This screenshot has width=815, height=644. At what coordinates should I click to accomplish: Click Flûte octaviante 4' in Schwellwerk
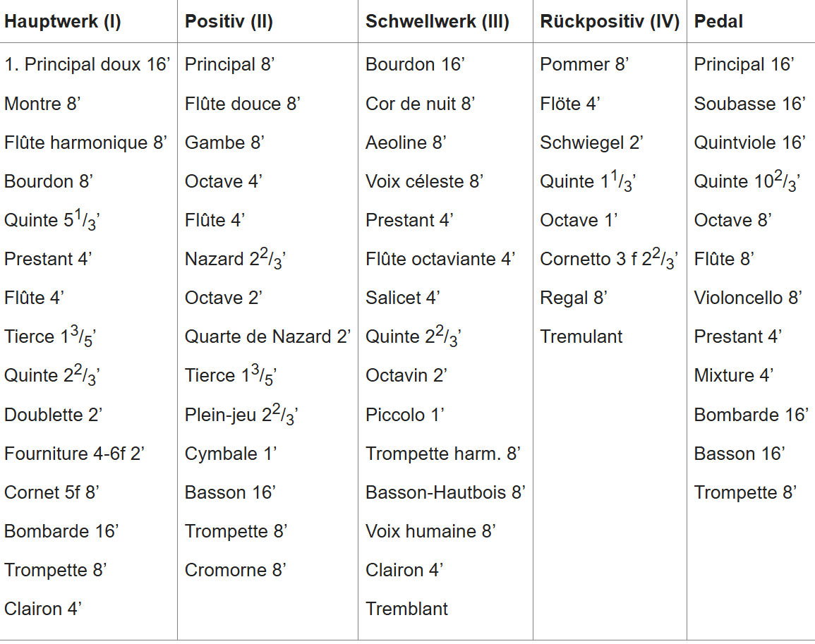(x=440, y=259)
